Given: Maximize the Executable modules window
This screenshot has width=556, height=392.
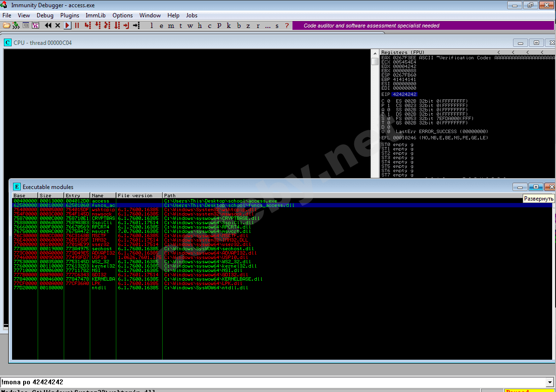Looking at the screenshot, I should [x=536, y=187].
